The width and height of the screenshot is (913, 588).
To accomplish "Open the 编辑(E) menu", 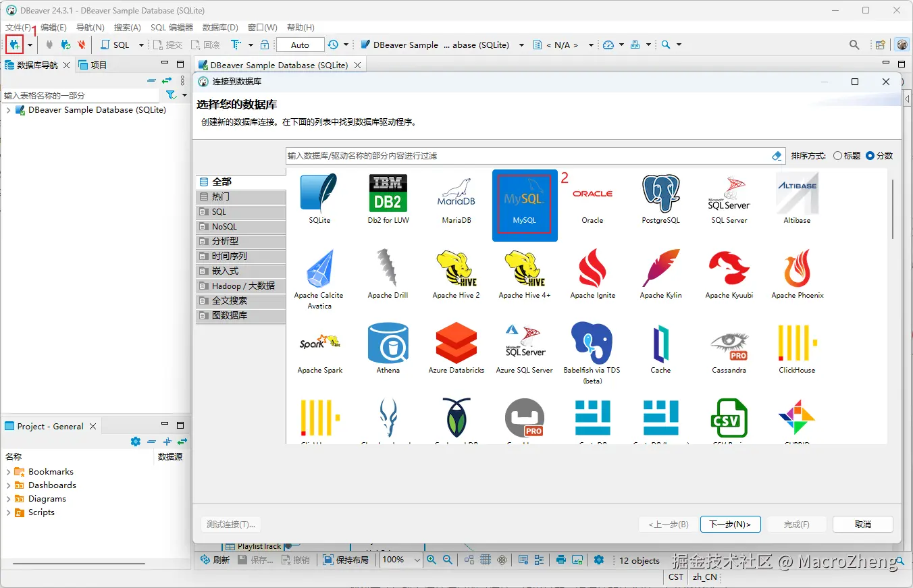I will pyautogui.click(x=53, y=28).
